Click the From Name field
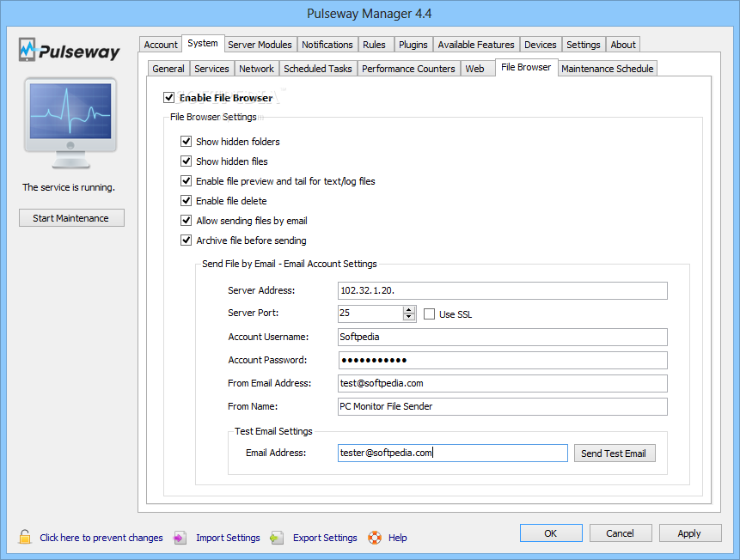 pyautogui.click(x=502, y=405)
